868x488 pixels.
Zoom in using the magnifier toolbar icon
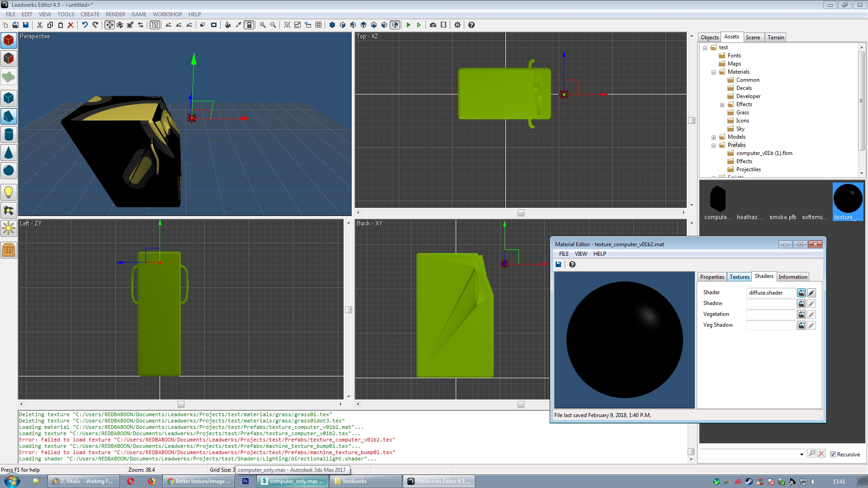coord(262,25)
